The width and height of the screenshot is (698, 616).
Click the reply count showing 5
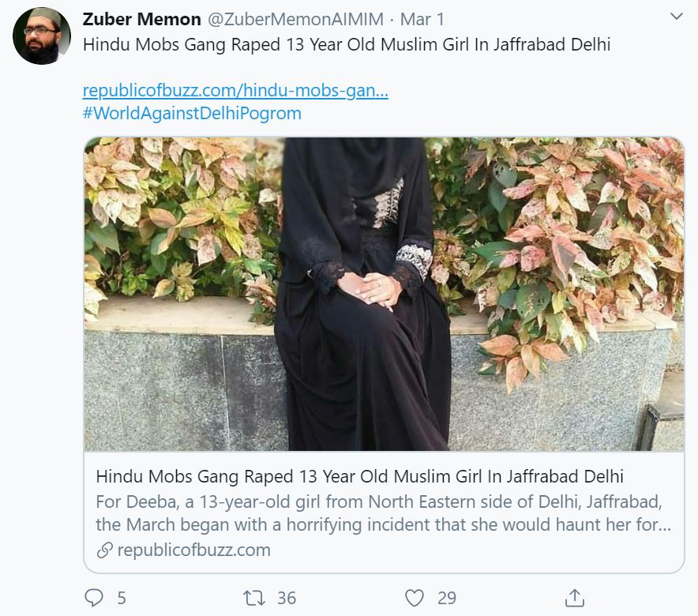(x=121, y=599)
